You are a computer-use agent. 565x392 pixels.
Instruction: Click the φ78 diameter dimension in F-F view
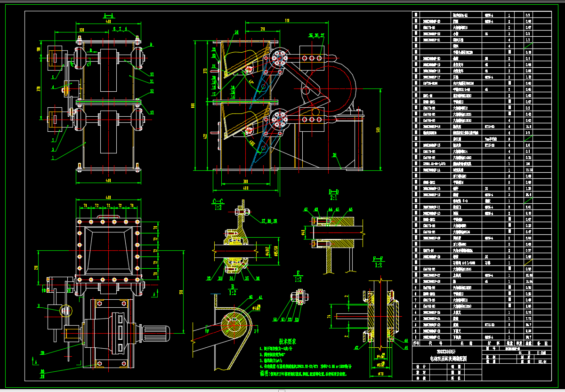[x=380, y=374]
